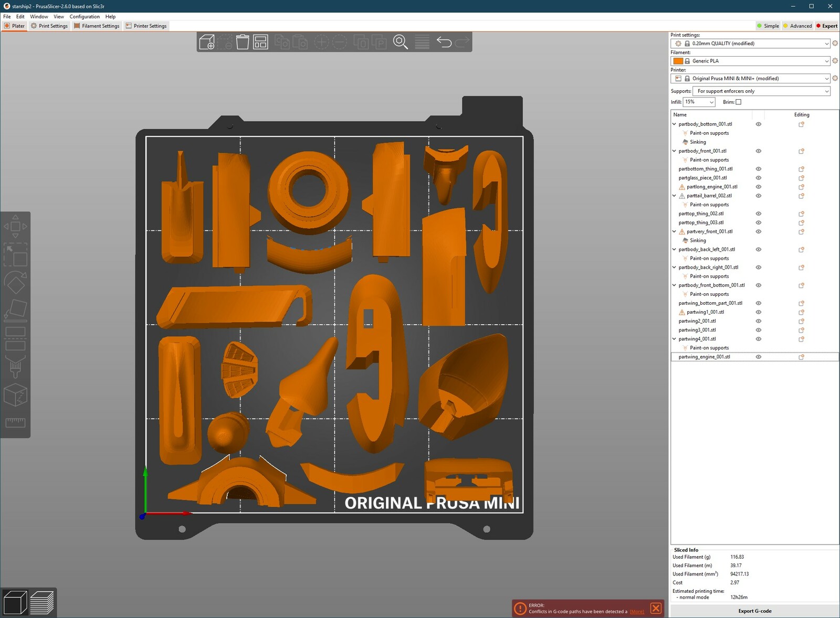Select the 3D editor view cube icon
The image size is (840, 618).
point(15,602)
